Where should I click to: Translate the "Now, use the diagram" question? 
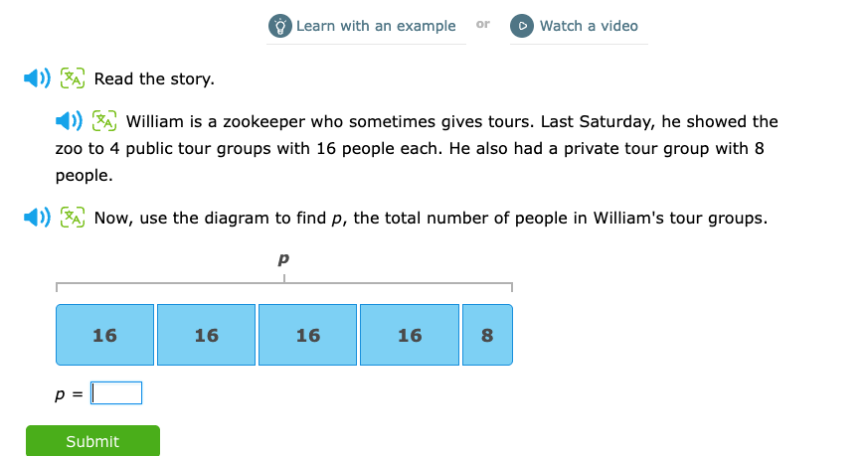click(x=73, y=218)
